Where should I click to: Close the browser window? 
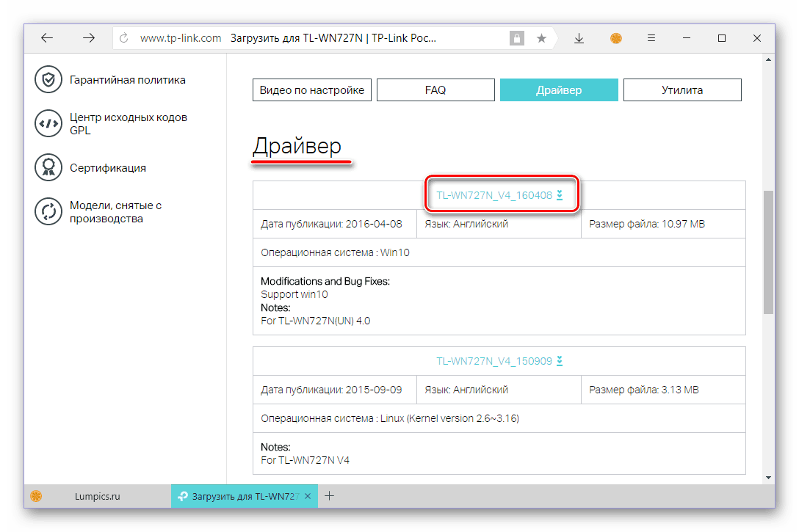756,38
